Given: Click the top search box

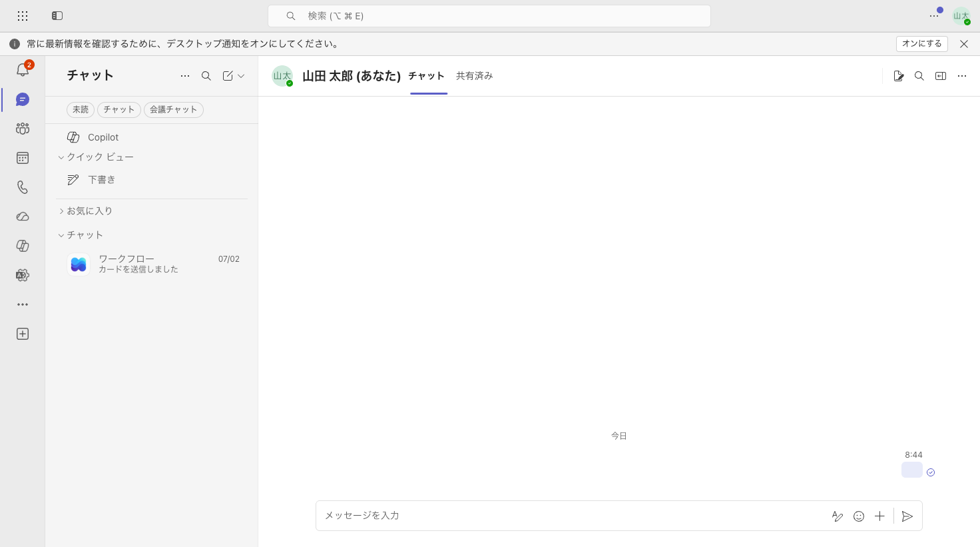Looking at the screenshot, I should [x=489, y=16].
